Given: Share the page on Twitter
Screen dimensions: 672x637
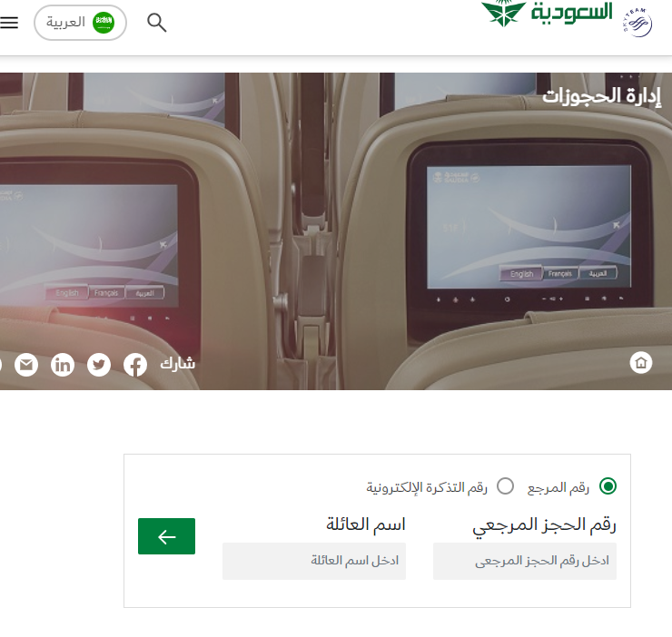Looking at the screenshot, I should (x=99, y=365).
